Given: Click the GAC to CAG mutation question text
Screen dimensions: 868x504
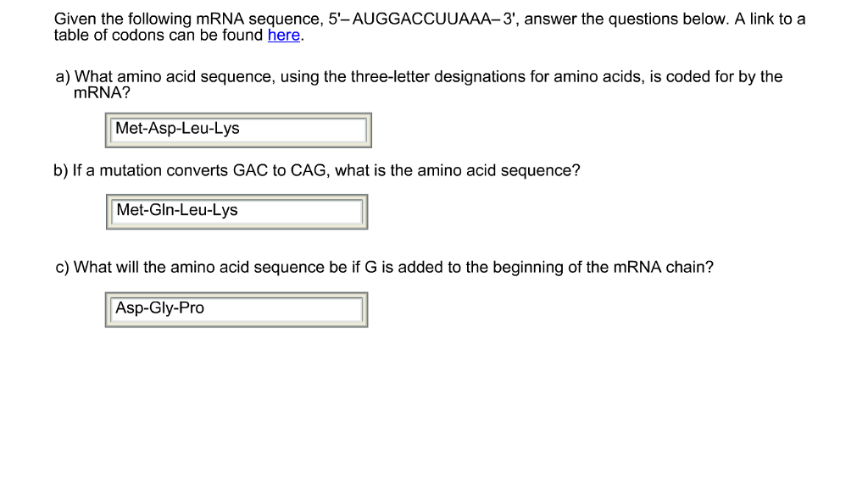Looking at the screenshot, I should 317,170.
